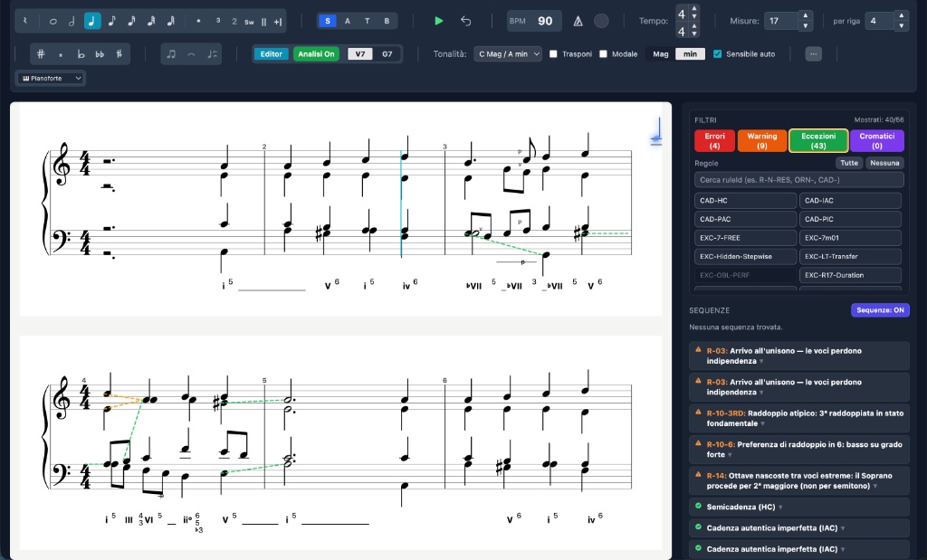Select the whole note duration
The height and width of the screenshot is (560, 927).
(53, 21)
